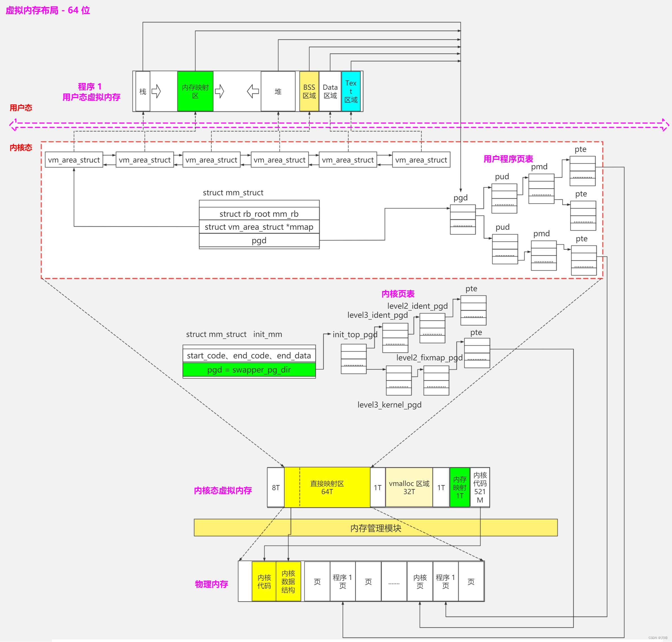
Task: Click the left-pointing arrow beside the heap box
Action: click(x=253, y=91)
